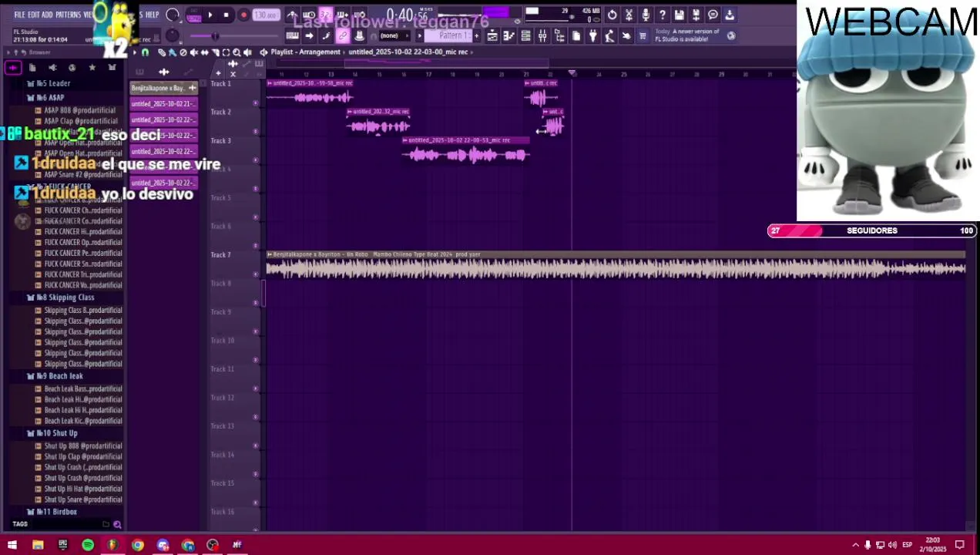Save project with the floppy disk icon

click(x=680, y=15)
